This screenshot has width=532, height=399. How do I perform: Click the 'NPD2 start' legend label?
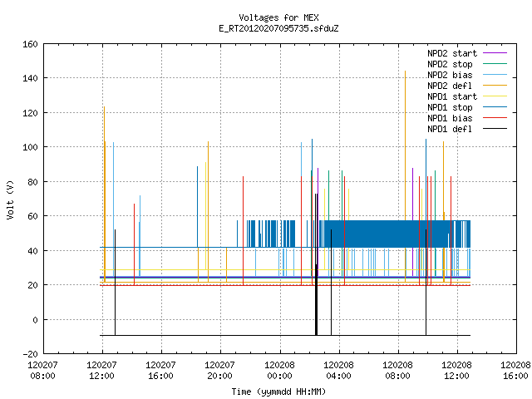(452, 53)
